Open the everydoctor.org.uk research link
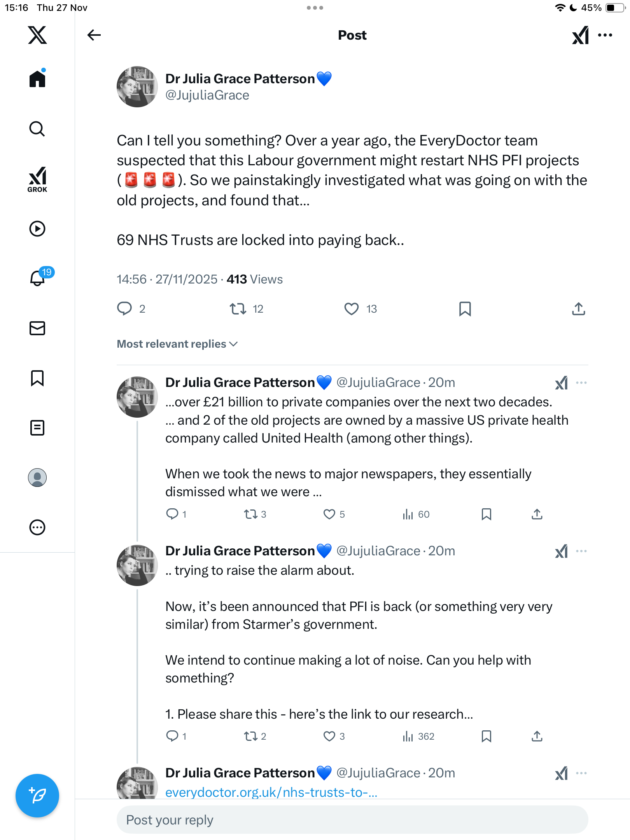 click(x=271, y=792)
